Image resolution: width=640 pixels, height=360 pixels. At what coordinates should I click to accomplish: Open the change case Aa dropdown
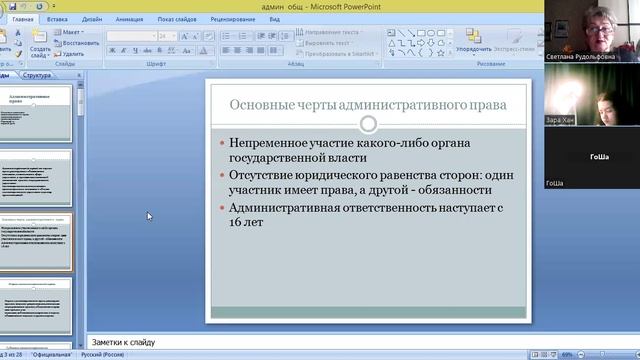(187, 51)
